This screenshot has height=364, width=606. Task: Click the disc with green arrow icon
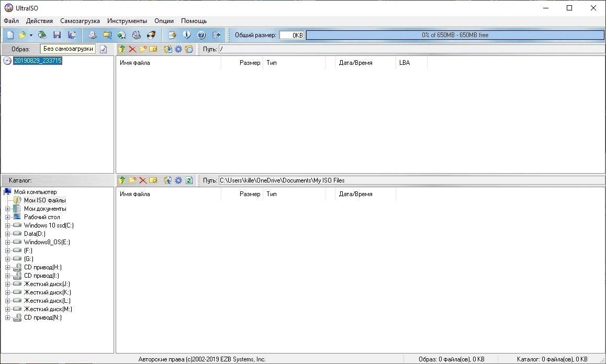coord(122,35)
